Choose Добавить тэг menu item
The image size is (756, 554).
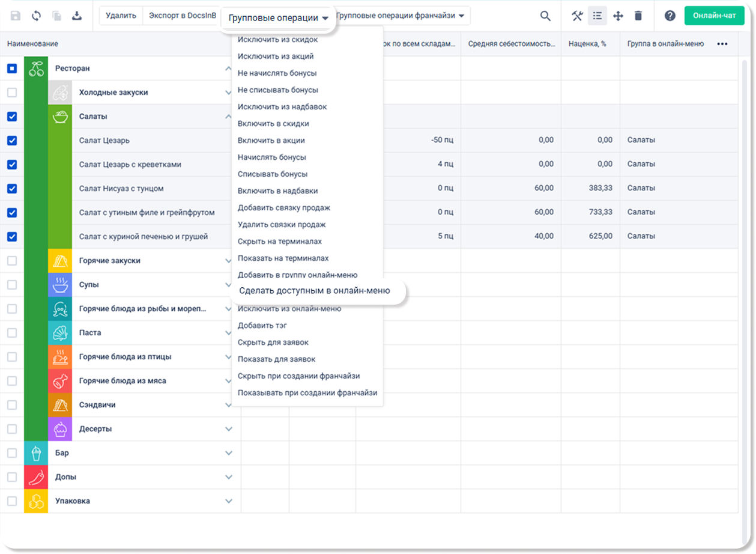click(x=262, y=325)
